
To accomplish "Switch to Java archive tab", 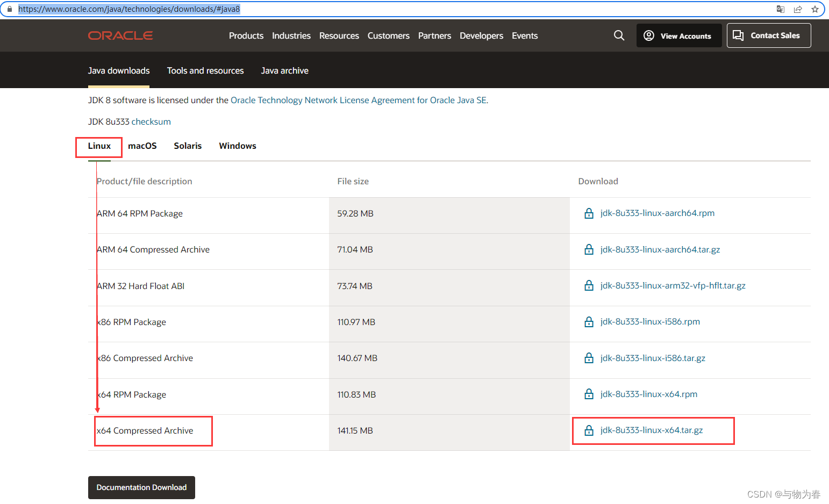I will pyautogui.click(x=285, y=70).
